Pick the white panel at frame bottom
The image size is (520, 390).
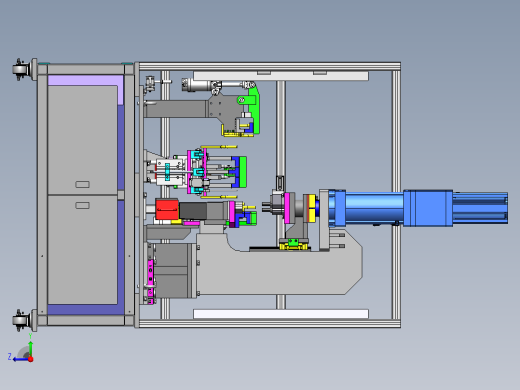(281, 314)
